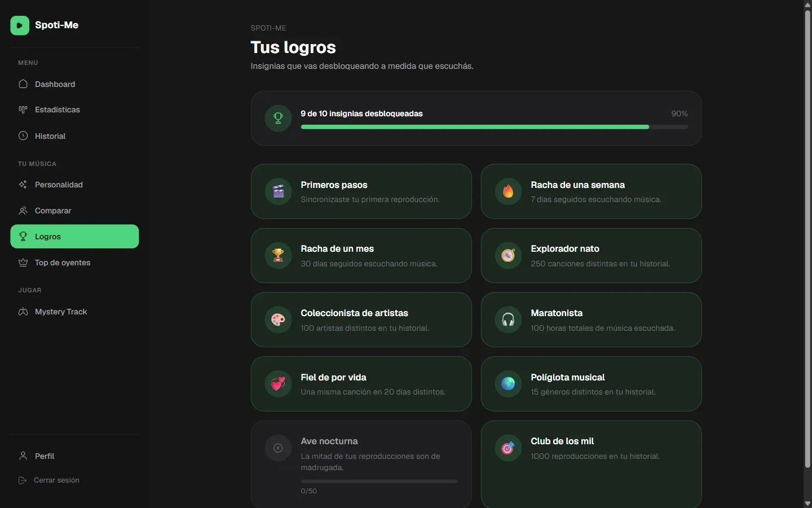Open Historial from the sidebar menu
The width and height of the screenshot is (812, 508).
point(74,136)
